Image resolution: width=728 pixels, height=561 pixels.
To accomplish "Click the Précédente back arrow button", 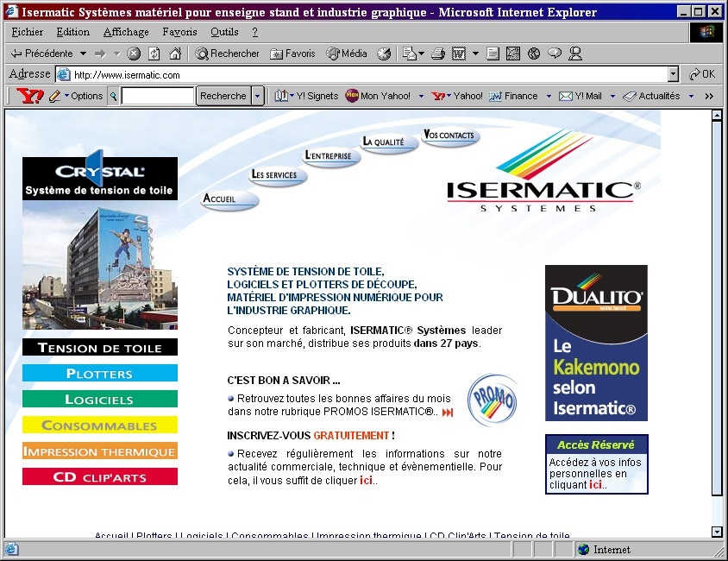I will point(41,54).
